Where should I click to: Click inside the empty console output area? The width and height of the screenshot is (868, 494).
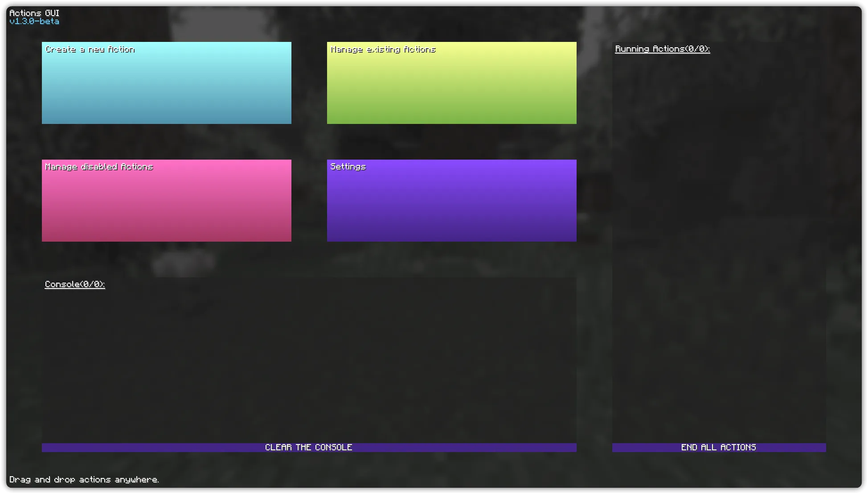coord(309,361)
